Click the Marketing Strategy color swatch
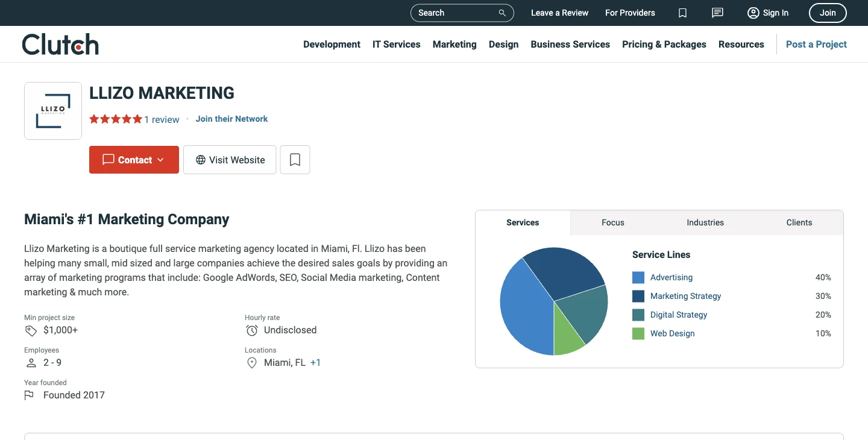Image resolution: width=868 pixels, height=440 pixels. pos(638,296)
